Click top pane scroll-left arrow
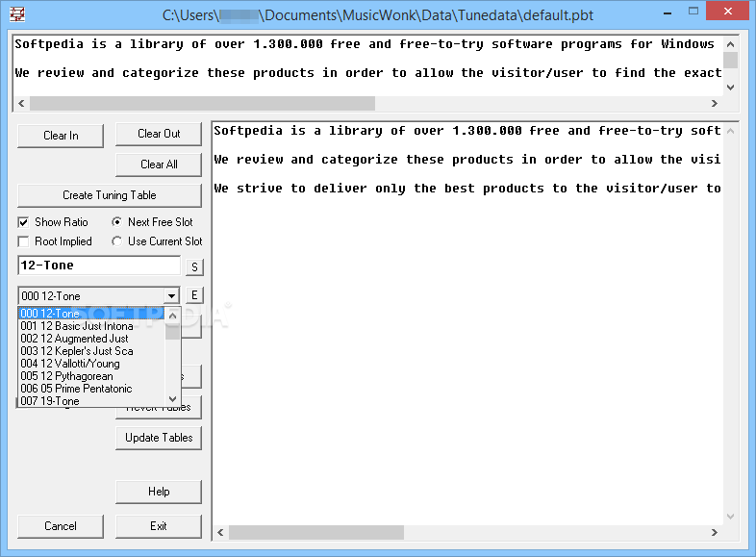The image size is (756, 557). (x=21, y=103)
